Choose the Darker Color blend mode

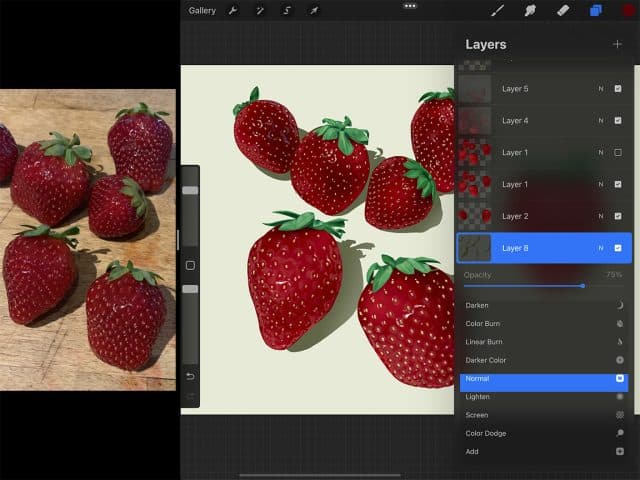[x=544, y=360]
